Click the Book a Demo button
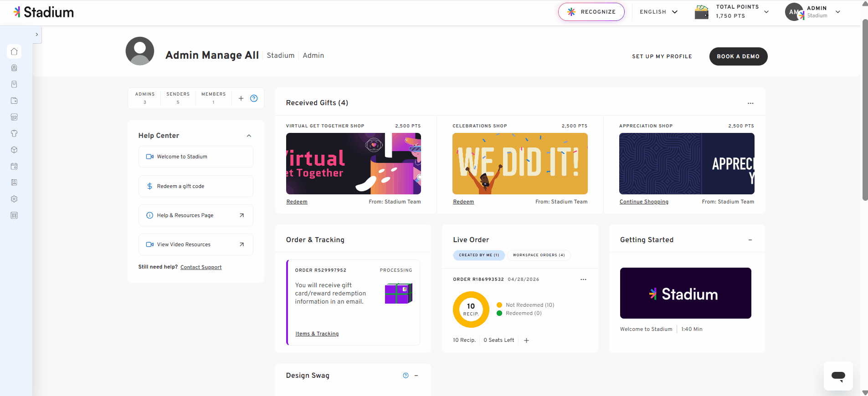 coord(738,56)
